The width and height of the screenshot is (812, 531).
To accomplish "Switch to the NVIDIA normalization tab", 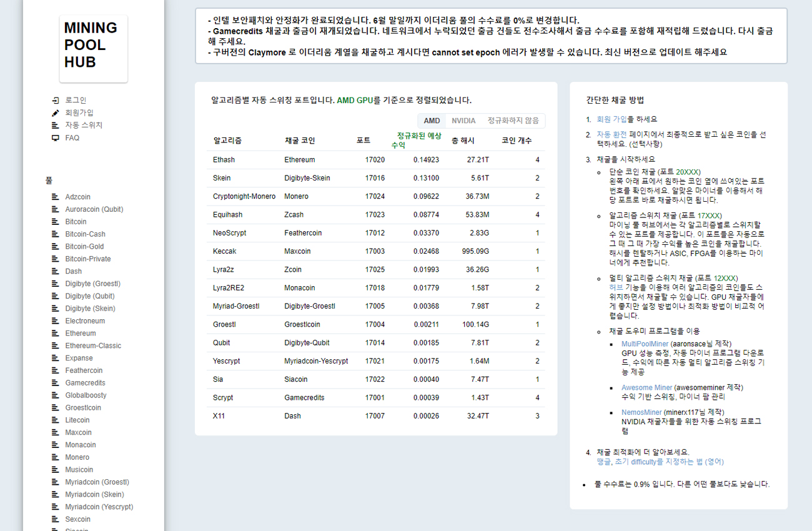I will pyautogui.click(x=463, y=121).
